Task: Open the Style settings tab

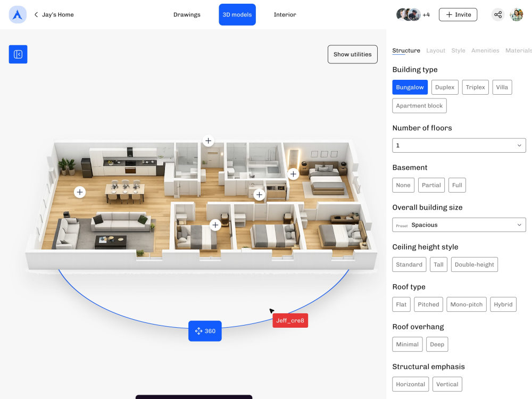Action: point(459,51)
